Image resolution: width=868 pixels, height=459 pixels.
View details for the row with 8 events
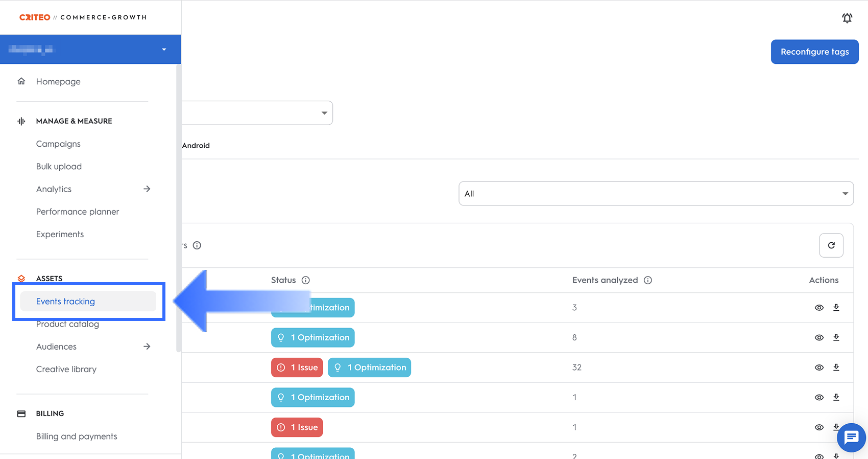point(819,337)
